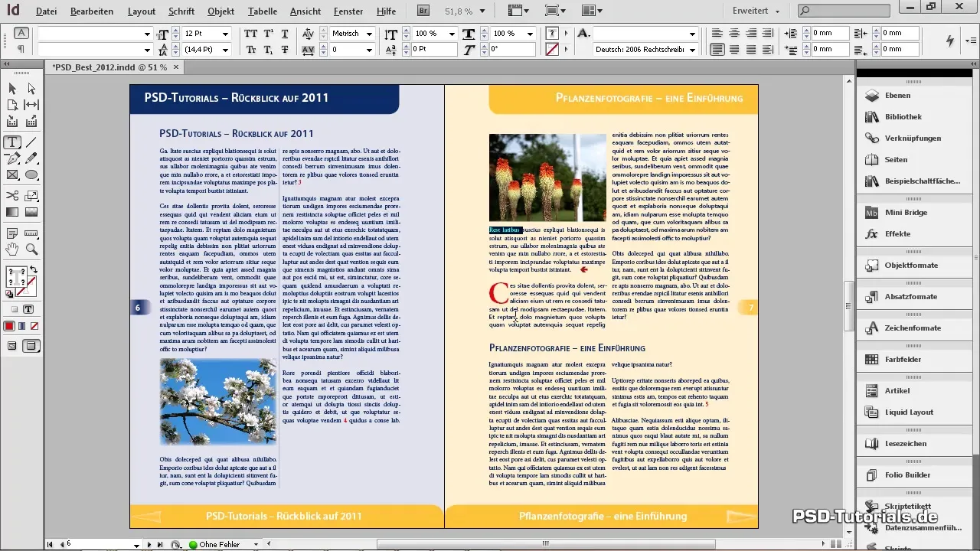The image size is (980, 551).
Task: Toggle paragraph formatting controls (¶)
Action: point(21,49)
